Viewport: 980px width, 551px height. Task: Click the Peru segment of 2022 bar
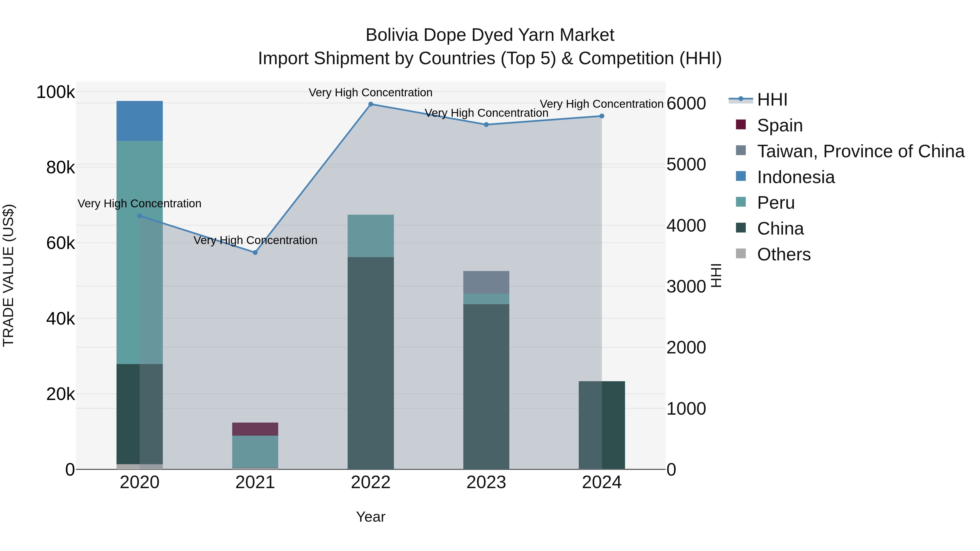click(x=370, y=236)
